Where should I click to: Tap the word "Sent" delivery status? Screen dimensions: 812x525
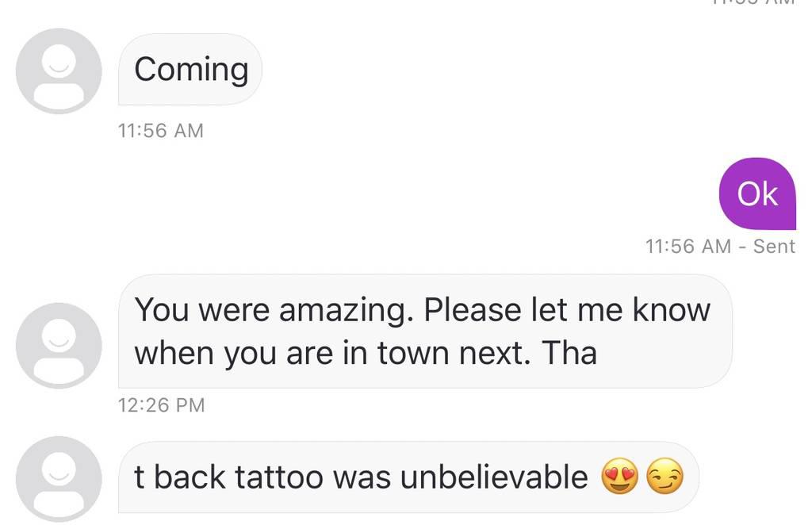pos(774,246)
